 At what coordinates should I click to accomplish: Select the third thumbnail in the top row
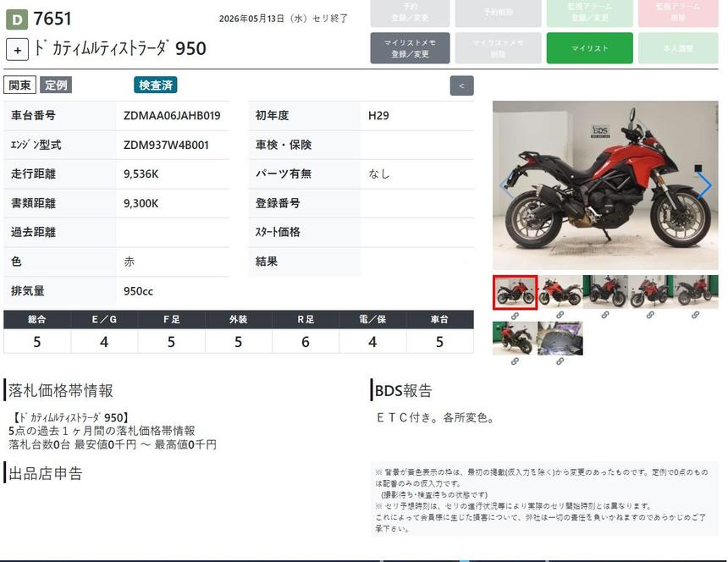605,292
